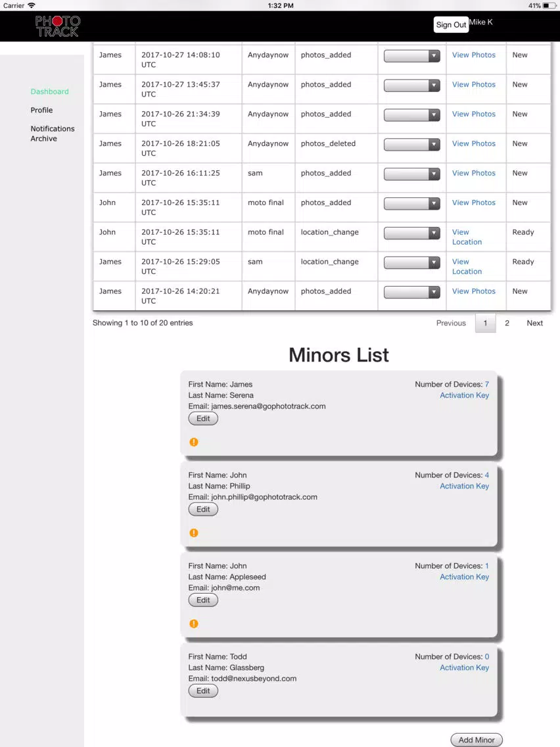Screen dimensions: 560x747
Task: Edit the James Serena minor
Action: pos(203,418)
